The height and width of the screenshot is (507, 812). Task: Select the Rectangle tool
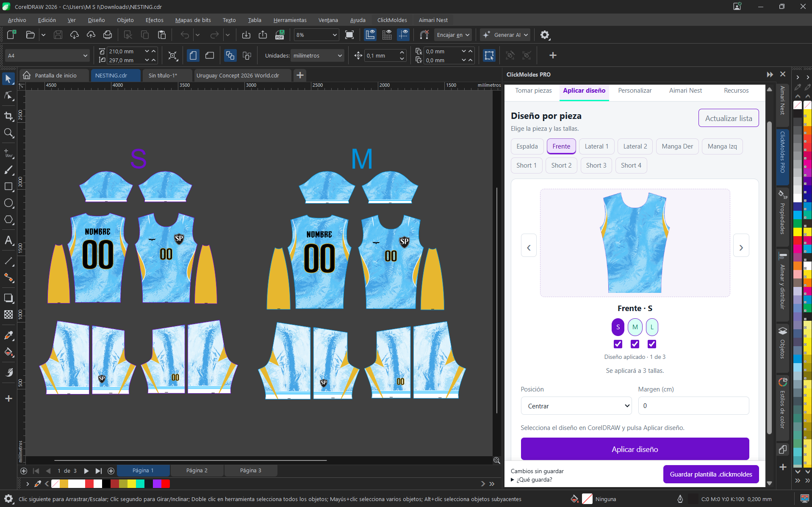pos(8,187)
